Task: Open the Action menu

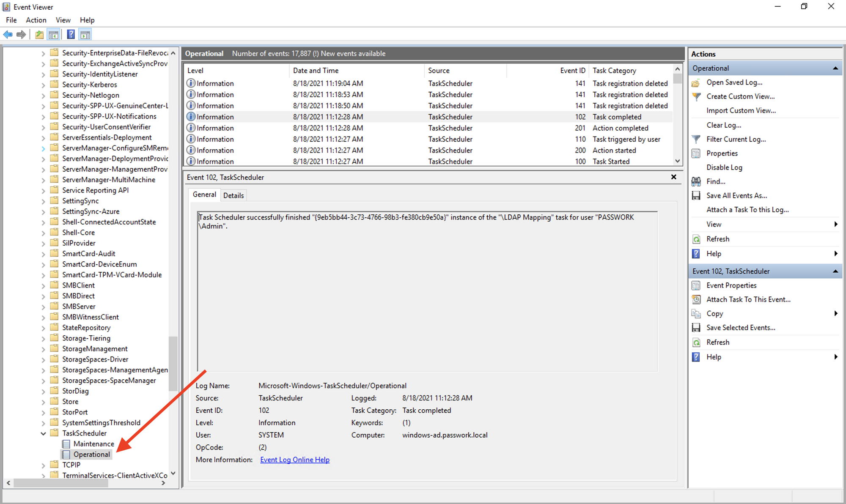Action: coord(36,20)
